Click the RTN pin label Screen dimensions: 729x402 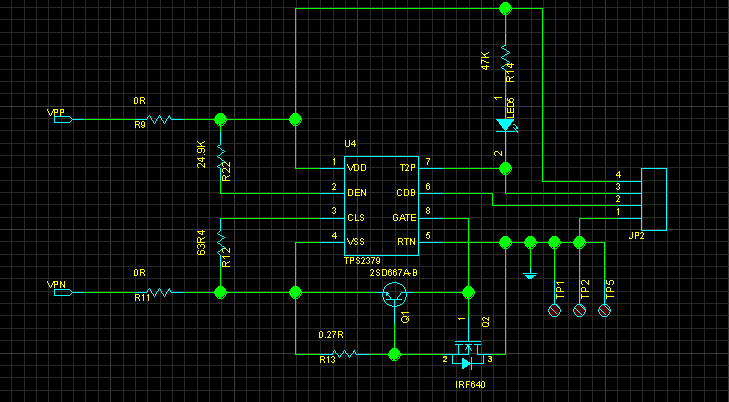click(x=407, y=242)
